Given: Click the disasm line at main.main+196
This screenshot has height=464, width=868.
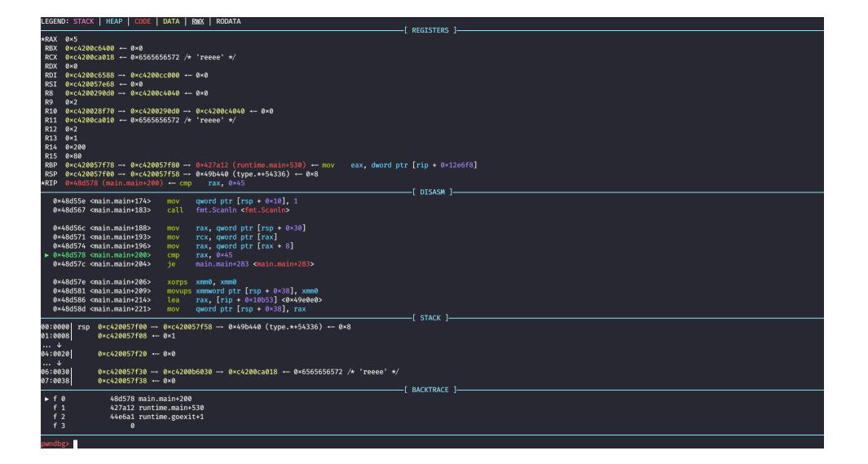Looking at the screenshot, I should [174, 245].
